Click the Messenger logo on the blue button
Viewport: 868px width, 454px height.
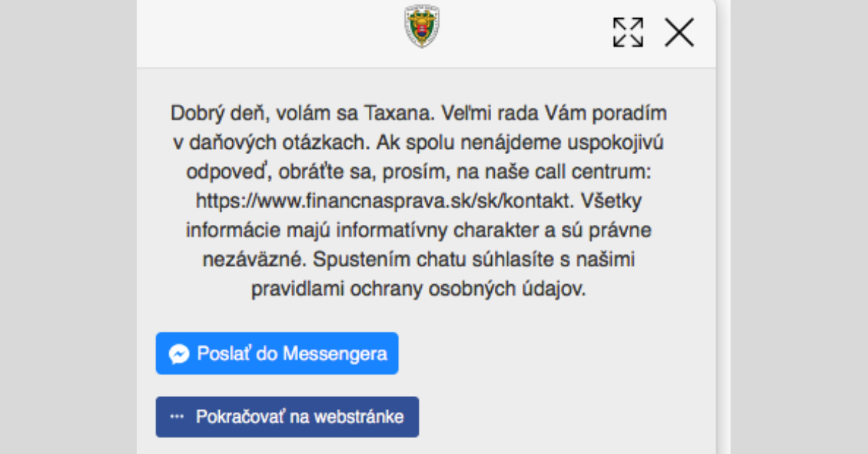click(178, 353)
